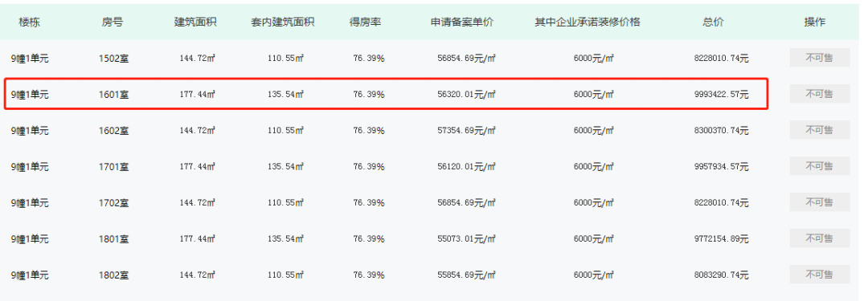The height and width of the screenshot is (301, 868).
Task: Click the 操作 column header
Action: [x=814, y=22]
